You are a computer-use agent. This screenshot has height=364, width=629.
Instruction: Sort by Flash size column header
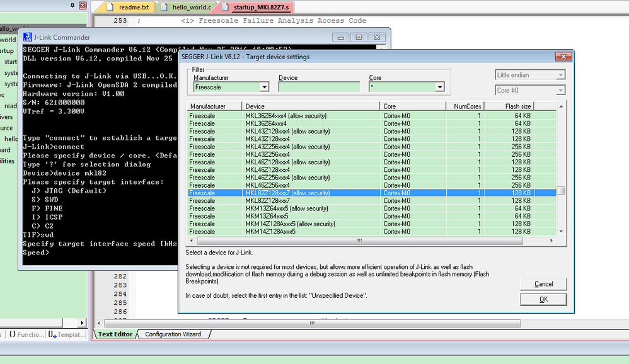tap(509, 106)
